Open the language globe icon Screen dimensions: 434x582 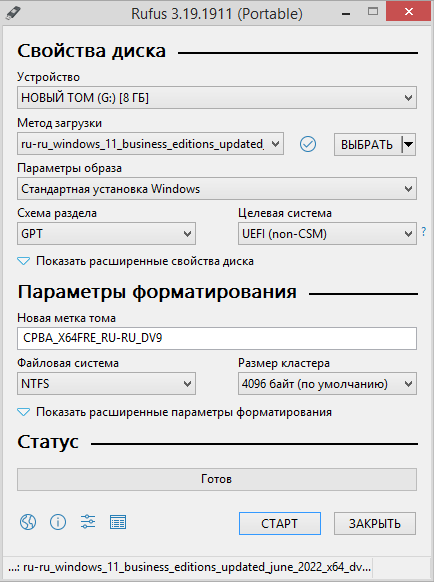click(x=28, y=522)
